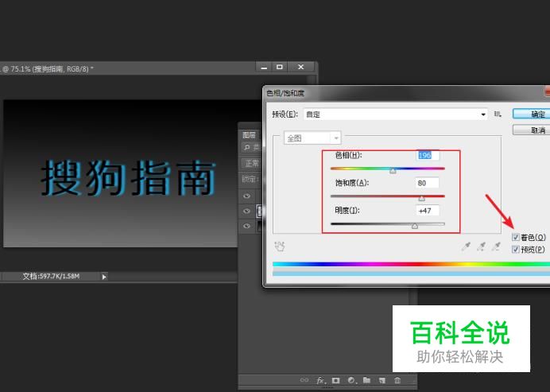The width and height of the screenshot is (550, 392).
Task: Toggle the 预览 preview checkbox
Action: pos(515,249)
